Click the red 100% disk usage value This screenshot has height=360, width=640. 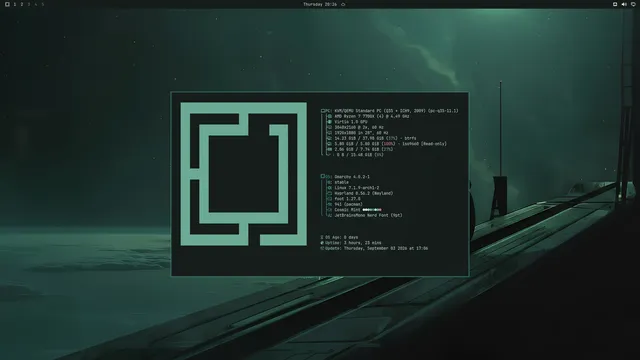pyautogui.click(x=389, y=144)
